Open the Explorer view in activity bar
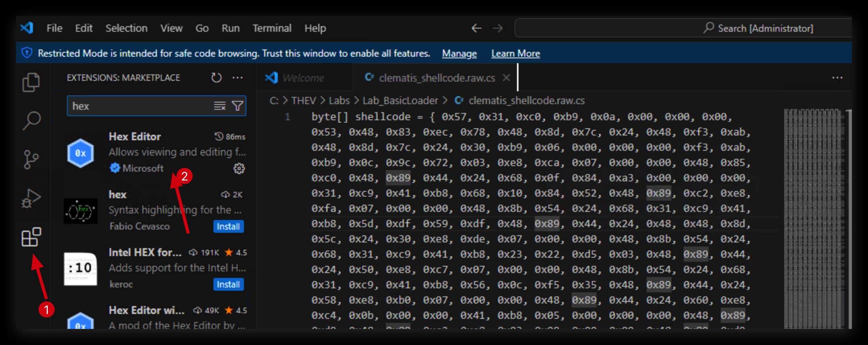The image size is (868, 345). pos(31,82)
